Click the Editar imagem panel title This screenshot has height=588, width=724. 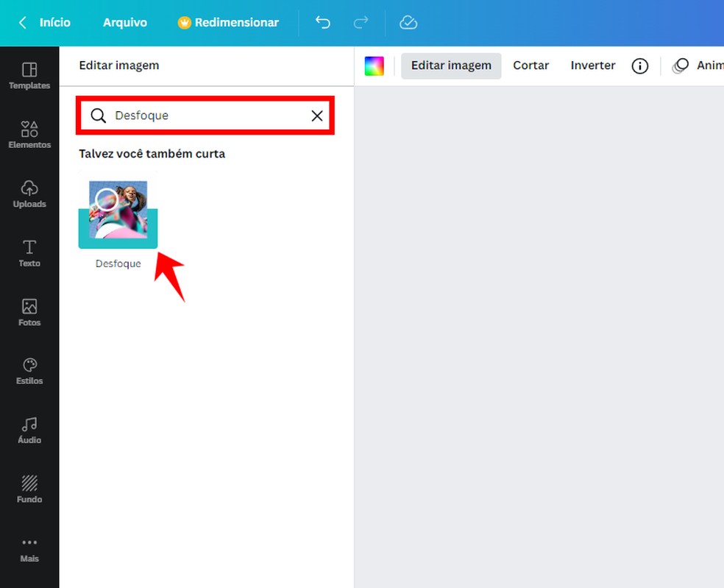click(119, 65)
